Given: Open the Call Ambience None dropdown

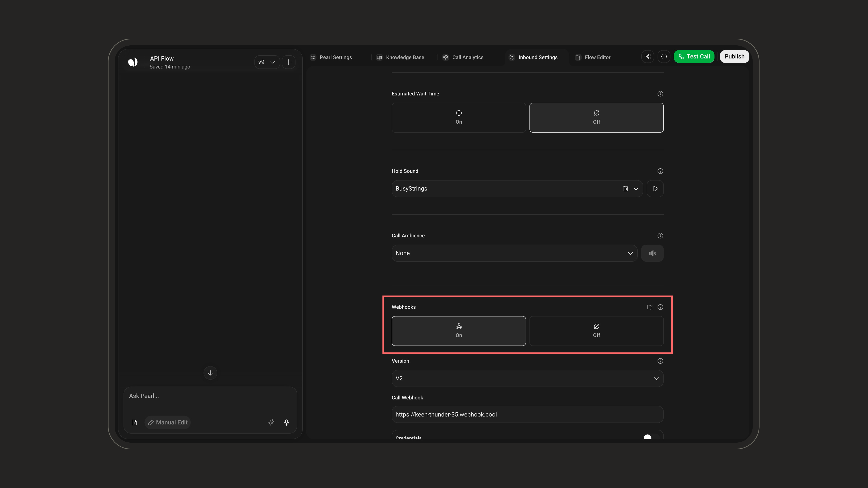Looking at the screenshot, I should click(514, 253).
